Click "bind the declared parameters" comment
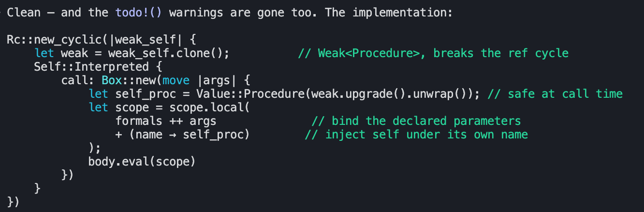This screenshot has width=644, height=212. 426,121
